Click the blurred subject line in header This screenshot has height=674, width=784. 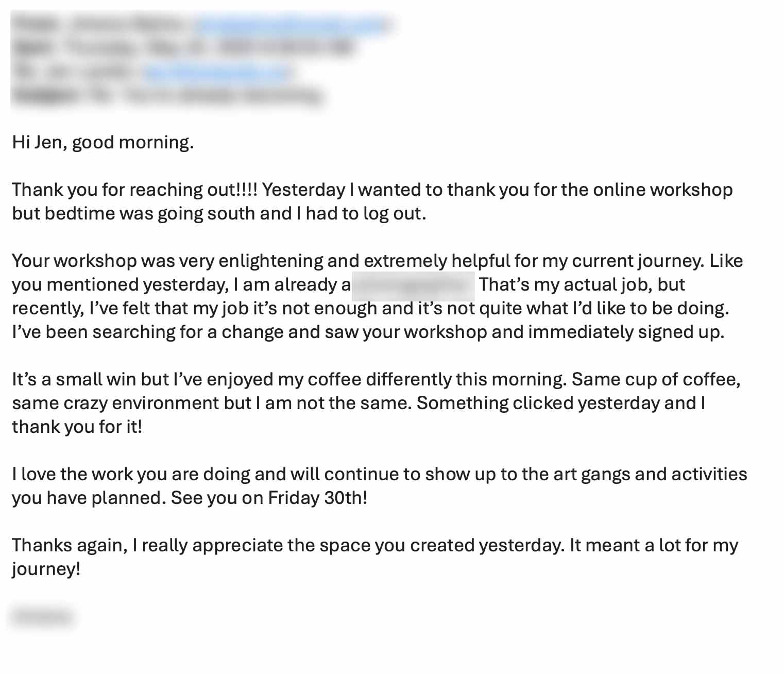170,96
